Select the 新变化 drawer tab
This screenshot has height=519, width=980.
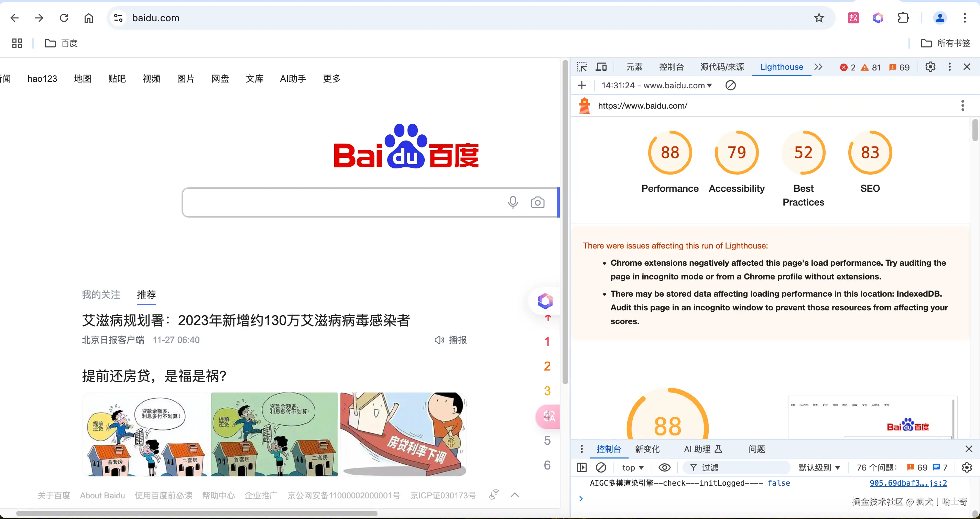click(647, 449)
